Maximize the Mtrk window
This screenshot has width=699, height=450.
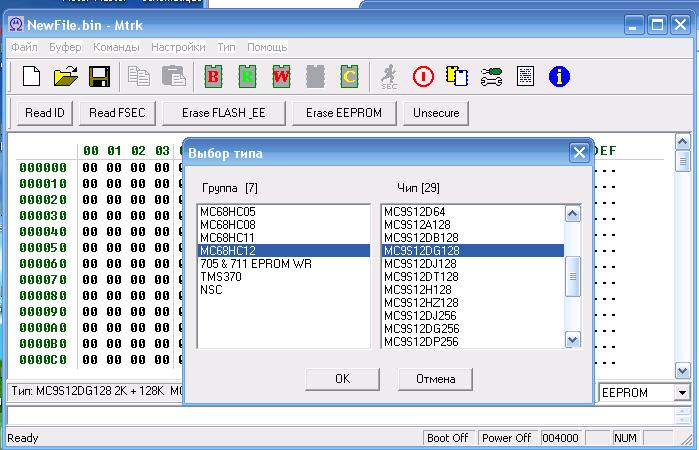pos(657,25)
